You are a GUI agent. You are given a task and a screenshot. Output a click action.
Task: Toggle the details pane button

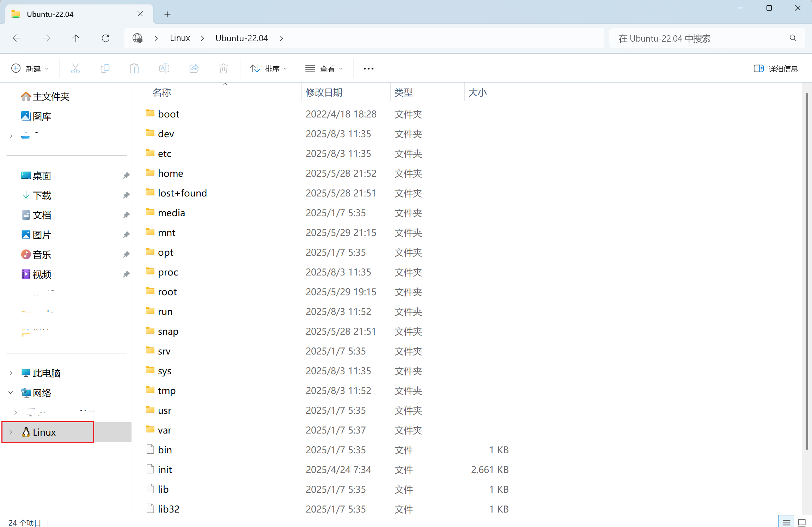tap(776, 68)
